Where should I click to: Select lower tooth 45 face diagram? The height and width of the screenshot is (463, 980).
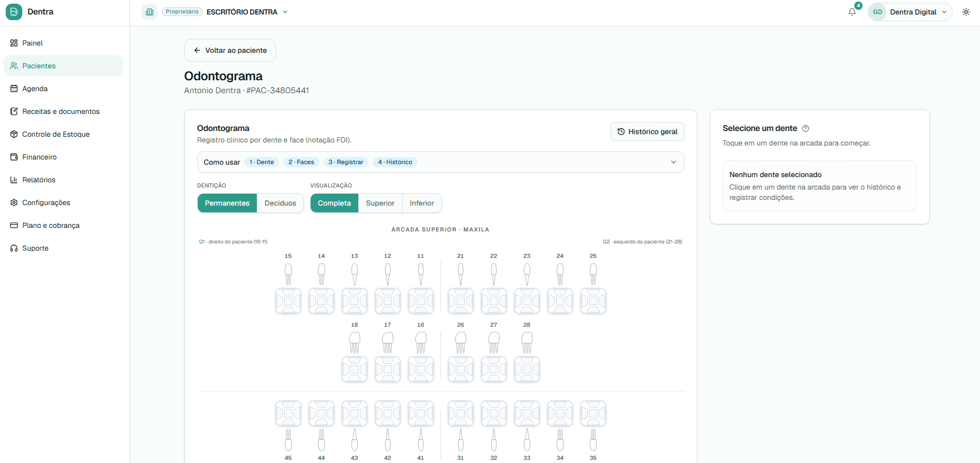pos(288,413)
